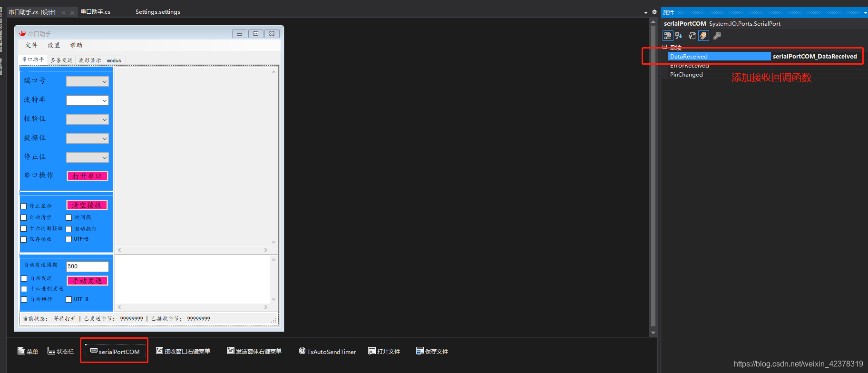Viewport: 868px width, 373px height.
Task: Open the 校验位 dropdown
Action: (88, 119)
